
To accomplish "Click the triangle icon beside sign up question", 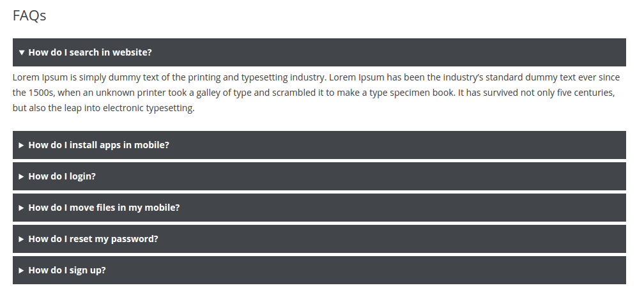I will [x=21, y=270].
